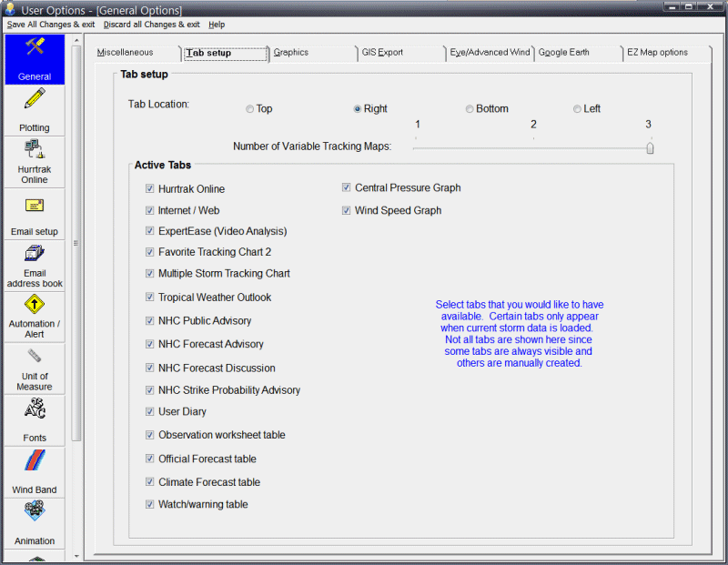728x565 pixels.
Task: Click the Variable Tracking Maps slider handle
Action: pos(650,147)
